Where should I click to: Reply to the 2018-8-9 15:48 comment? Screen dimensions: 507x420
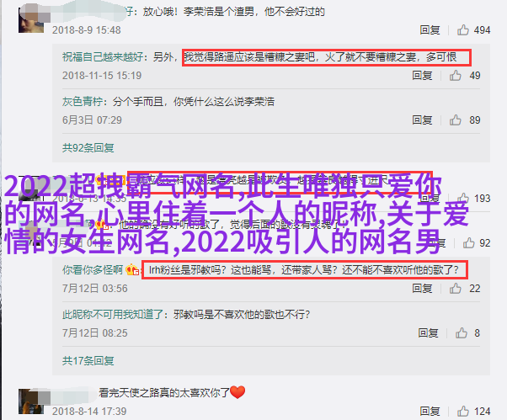tap(430, 30)
